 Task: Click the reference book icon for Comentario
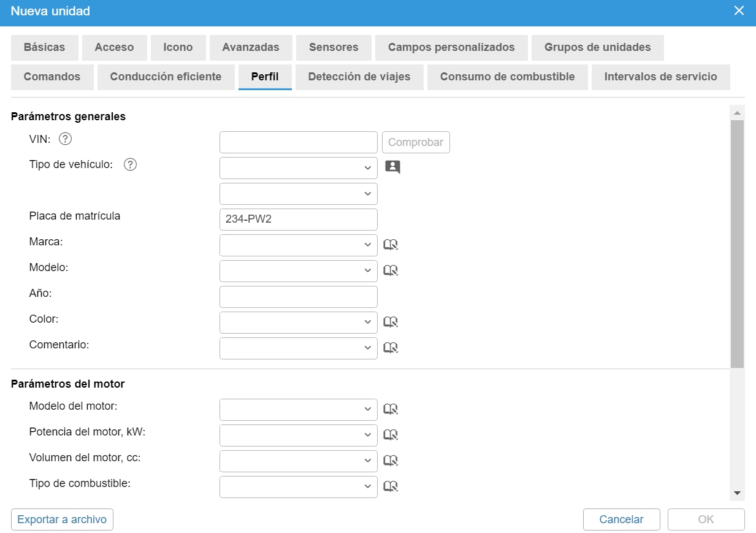tap(391, 348)
